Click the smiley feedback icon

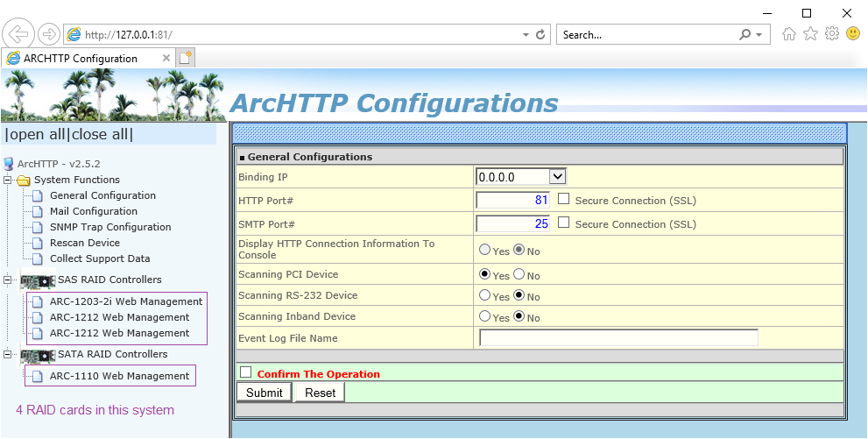coord(853,34)
